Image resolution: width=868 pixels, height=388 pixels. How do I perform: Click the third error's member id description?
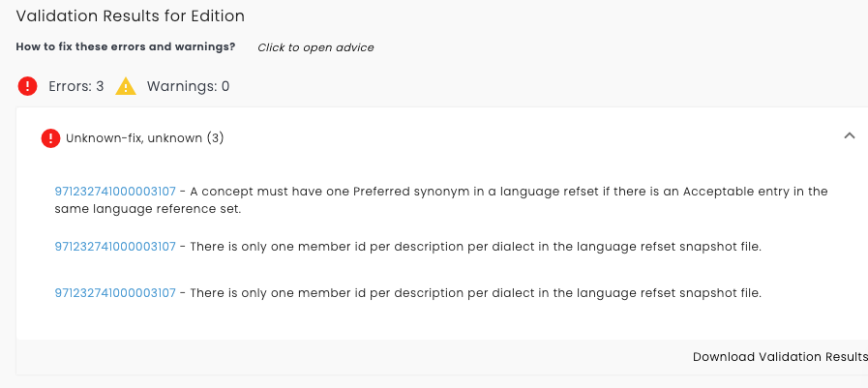point(475,293)
